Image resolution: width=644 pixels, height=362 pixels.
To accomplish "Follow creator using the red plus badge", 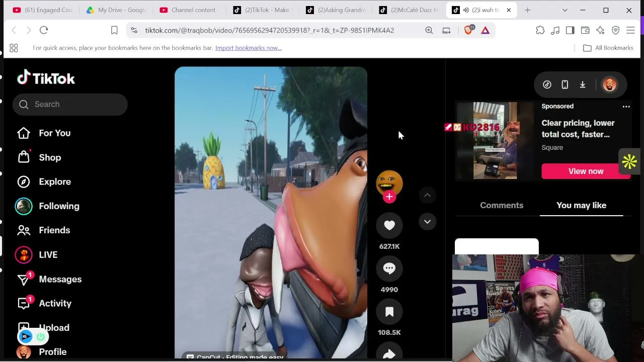I will click(x=389, y=197).
